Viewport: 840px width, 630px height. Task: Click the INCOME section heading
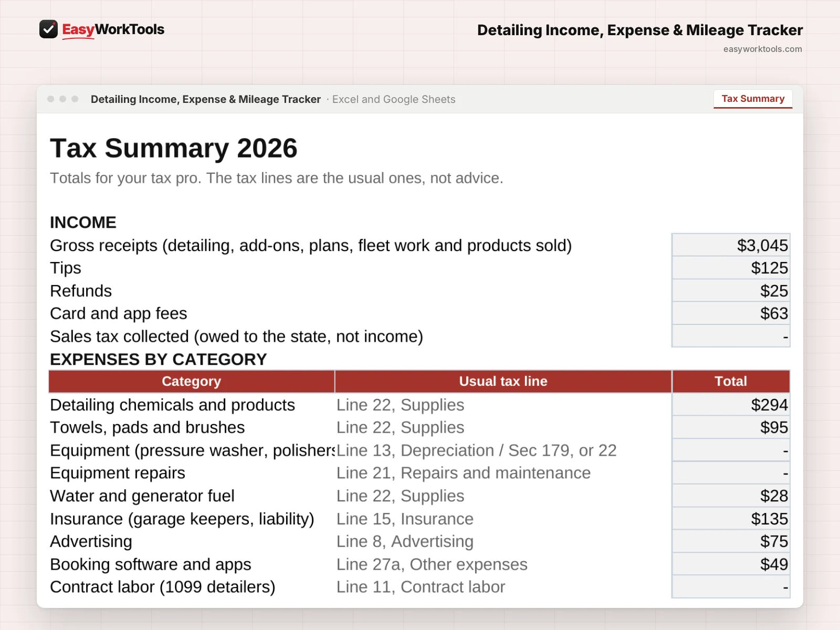click(83, 223)
